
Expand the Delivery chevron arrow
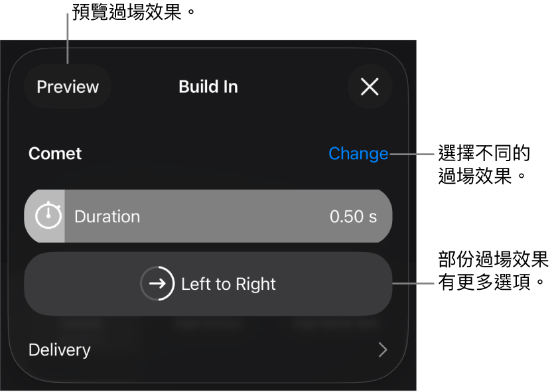(382, 350)
